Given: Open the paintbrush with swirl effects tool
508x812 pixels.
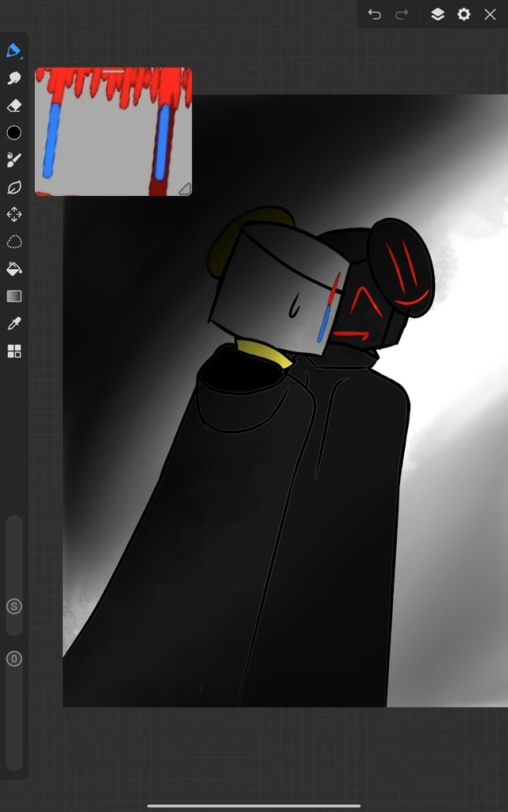Looking at the screenshot, I should tap(13, 160).
